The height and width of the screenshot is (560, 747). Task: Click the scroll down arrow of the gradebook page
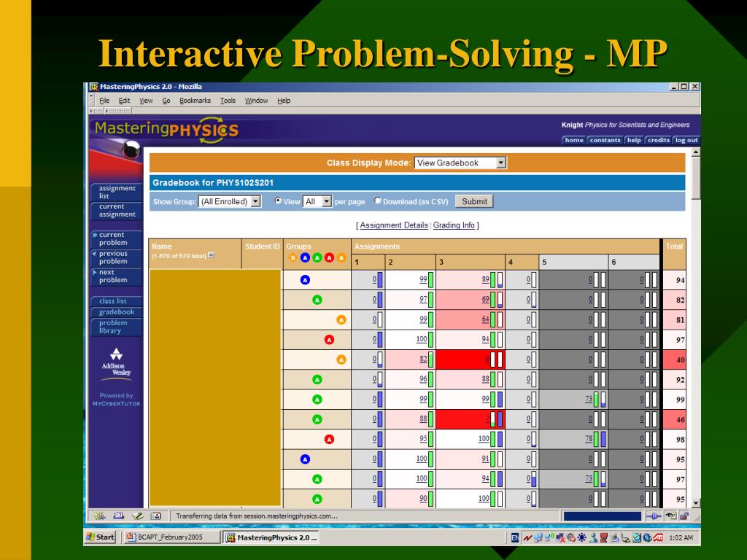(695, 503)
